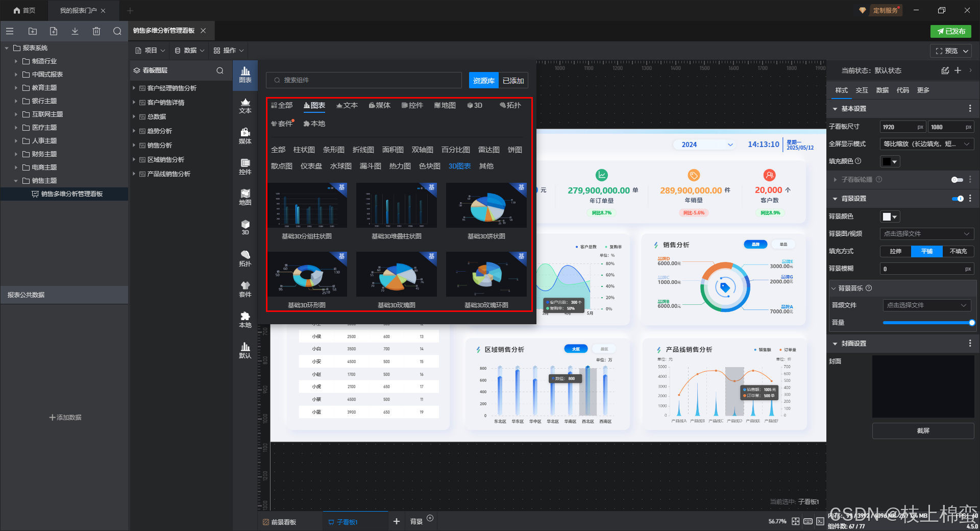Click the 已发布 button
This screenshot has width=980, height=531.
pyautogui.click(x=951, y=31)
